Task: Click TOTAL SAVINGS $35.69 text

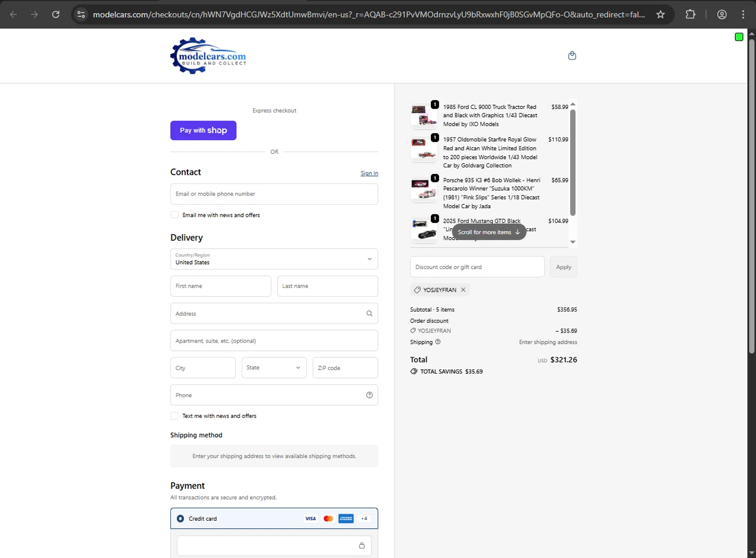Action: [451, 371]
